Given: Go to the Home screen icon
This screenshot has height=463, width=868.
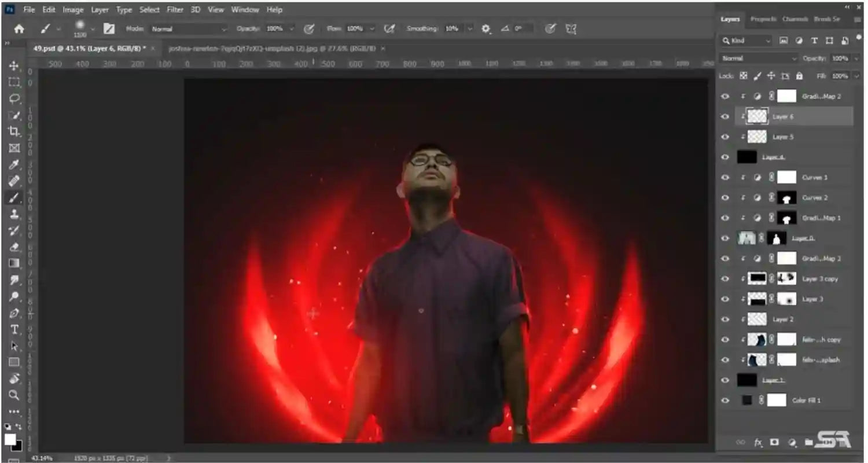Looking at the screenshot, I should point(19,29).
